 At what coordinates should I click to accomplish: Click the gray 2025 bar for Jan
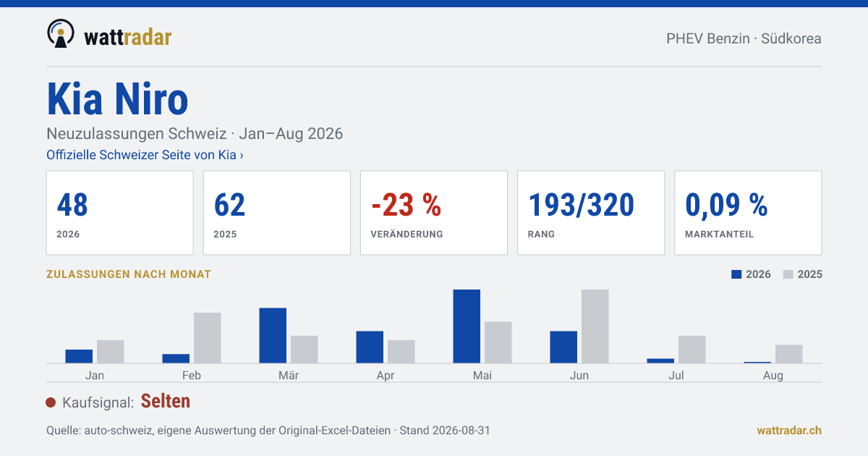point(111,352)
